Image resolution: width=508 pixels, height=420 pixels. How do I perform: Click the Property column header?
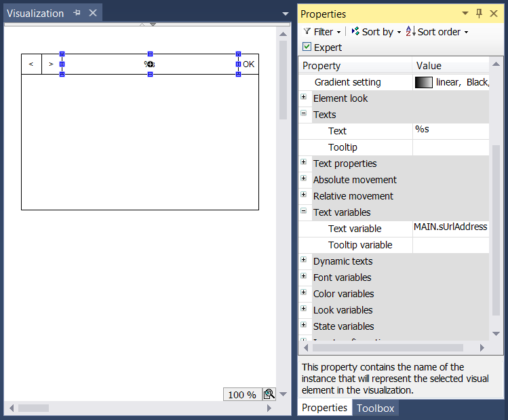tap(355, 66)
